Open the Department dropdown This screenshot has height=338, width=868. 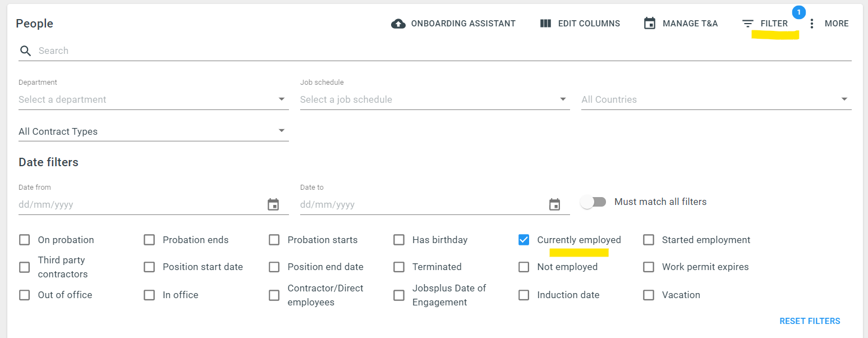154,99
